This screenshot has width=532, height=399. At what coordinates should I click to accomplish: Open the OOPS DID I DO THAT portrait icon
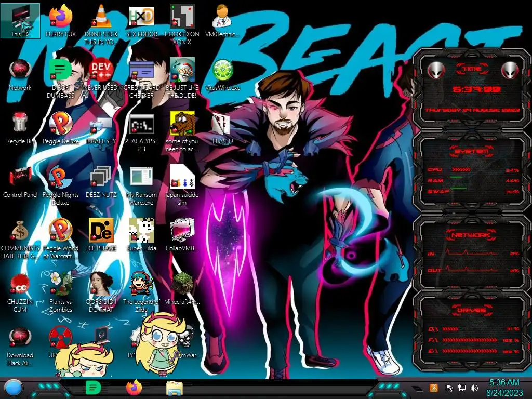coord(101,292)
